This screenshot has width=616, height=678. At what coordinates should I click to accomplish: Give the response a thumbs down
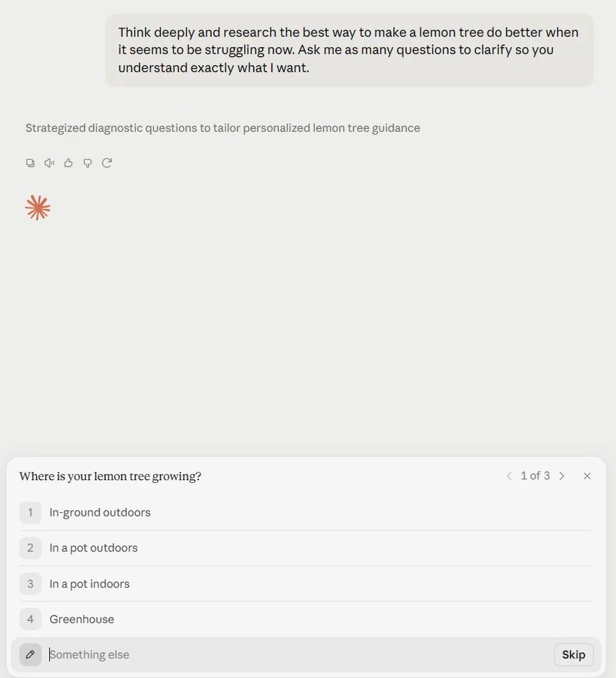(88, 163)
